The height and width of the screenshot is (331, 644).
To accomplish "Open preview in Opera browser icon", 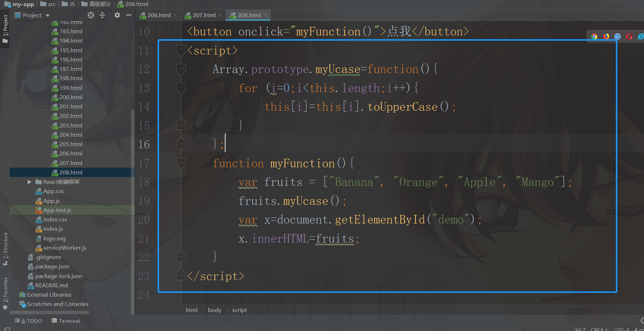I will click(x=629, y=37).
